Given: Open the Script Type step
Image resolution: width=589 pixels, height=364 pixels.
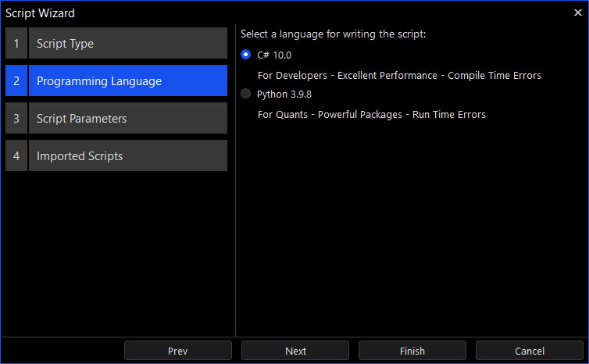Looking at the screenshot, I should [x=128, y=44].
